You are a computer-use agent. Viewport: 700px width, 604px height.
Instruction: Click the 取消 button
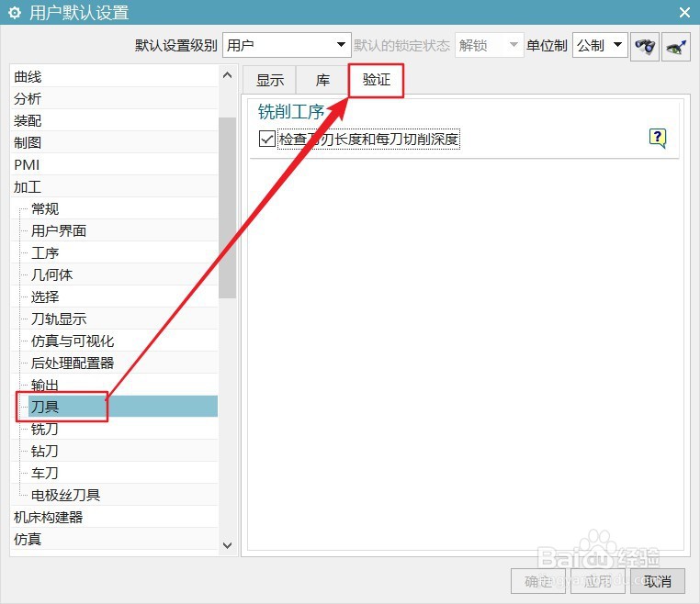pyautogui.click(x=657, y=581)
